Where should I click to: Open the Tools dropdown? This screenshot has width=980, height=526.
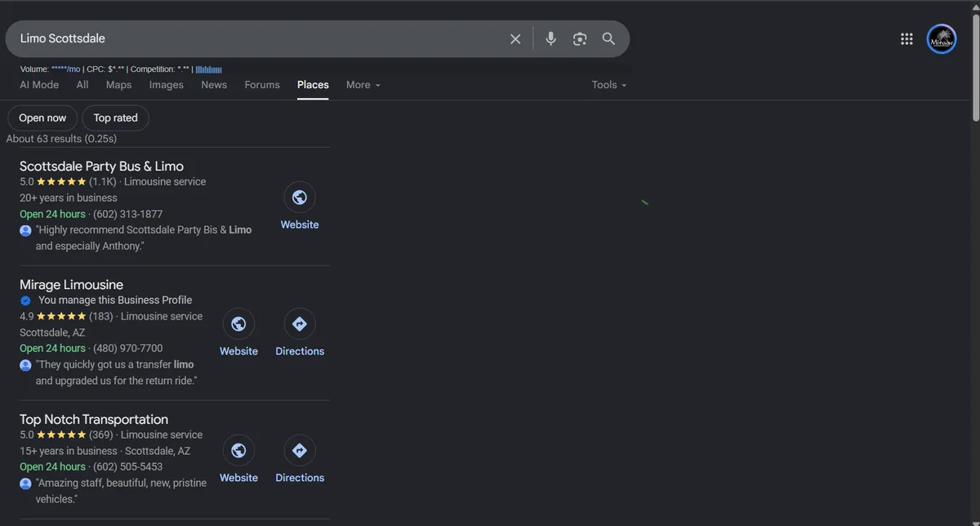point(609,85)
